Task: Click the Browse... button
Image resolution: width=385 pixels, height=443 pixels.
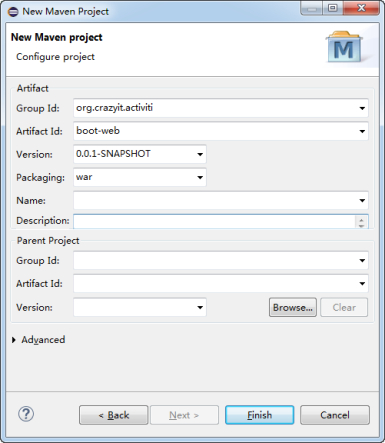Action: 293,307
